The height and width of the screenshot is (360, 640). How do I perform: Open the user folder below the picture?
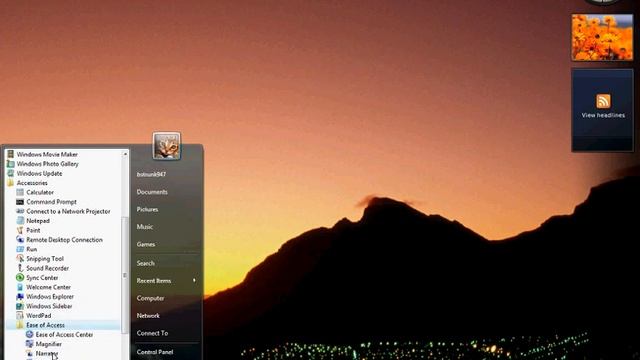(x=151, y=174)
